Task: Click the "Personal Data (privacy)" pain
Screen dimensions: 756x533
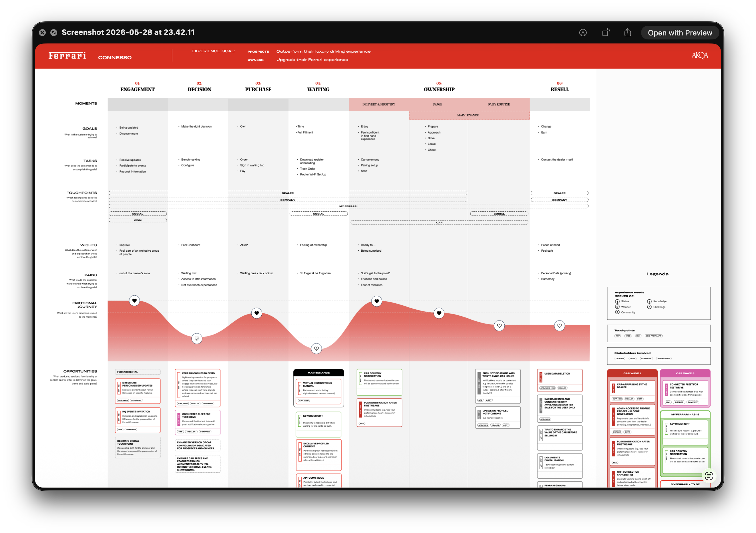Action: coord(556,273)
